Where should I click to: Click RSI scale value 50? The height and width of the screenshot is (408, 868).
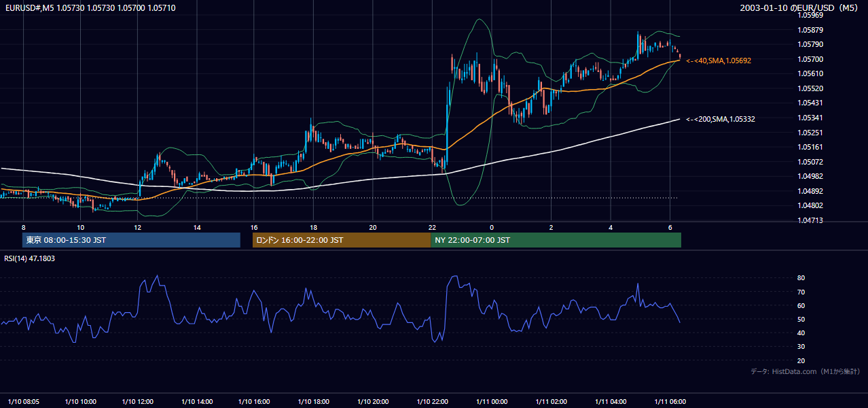[801, 319]
